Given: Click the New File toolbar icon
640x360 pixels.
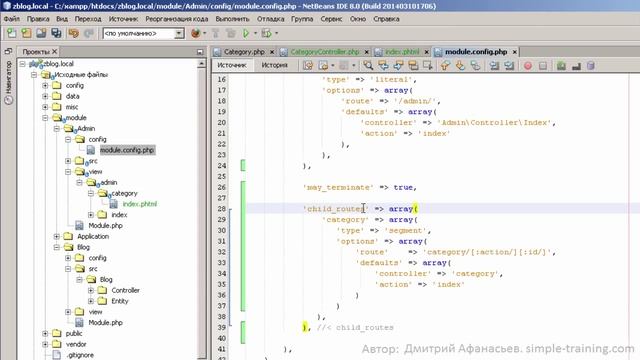Looking at the screenshot, I should [11, 33].
